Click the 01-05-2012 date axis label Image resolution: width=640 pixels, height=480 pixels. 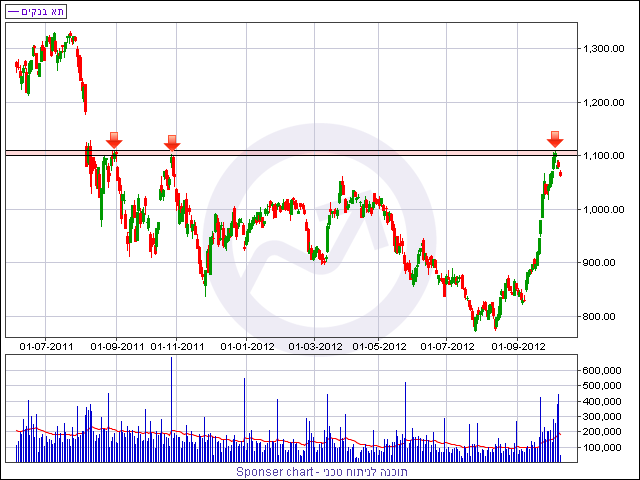pos(379,347)
